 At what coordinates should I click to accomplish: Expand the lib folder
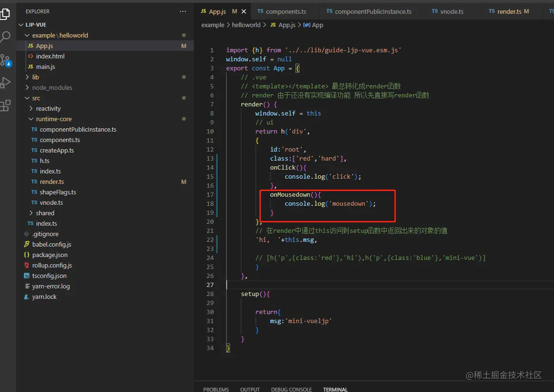[27, 77]
